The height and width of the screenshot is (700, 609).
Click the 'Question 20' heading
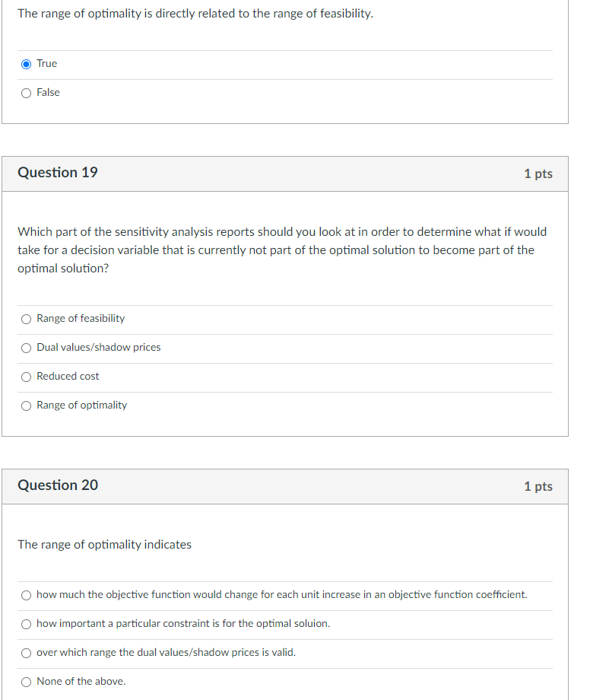pos(58,485)
